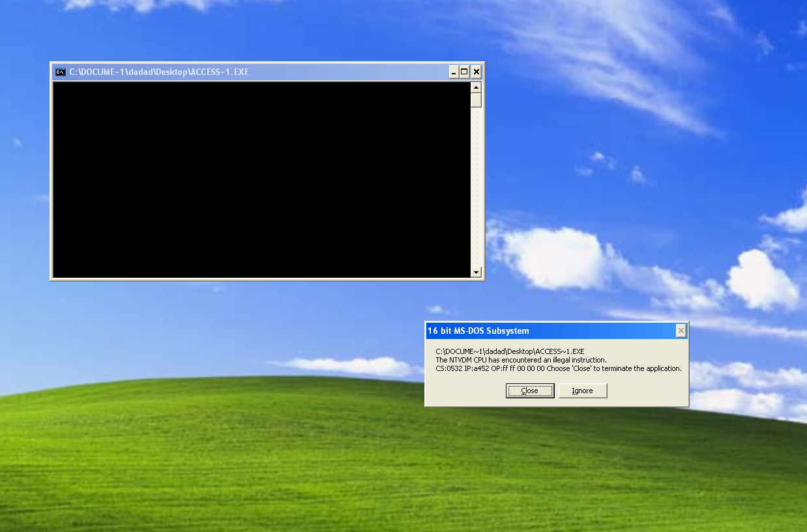Minimize the ACCESS~1.EXE console window
807x532 pixels.
[x=453, y=72]
